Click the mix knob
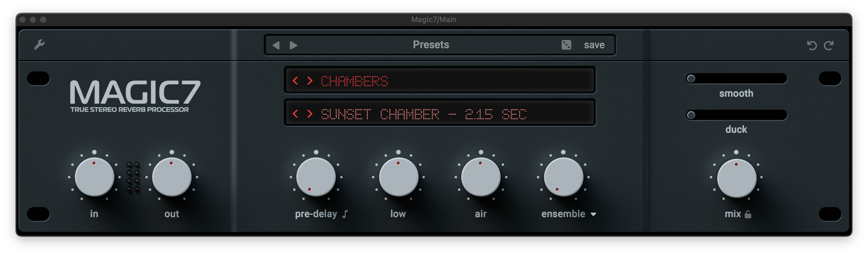Image resolution: width=868 pixels, height=255 pixels. pos(737,178)
